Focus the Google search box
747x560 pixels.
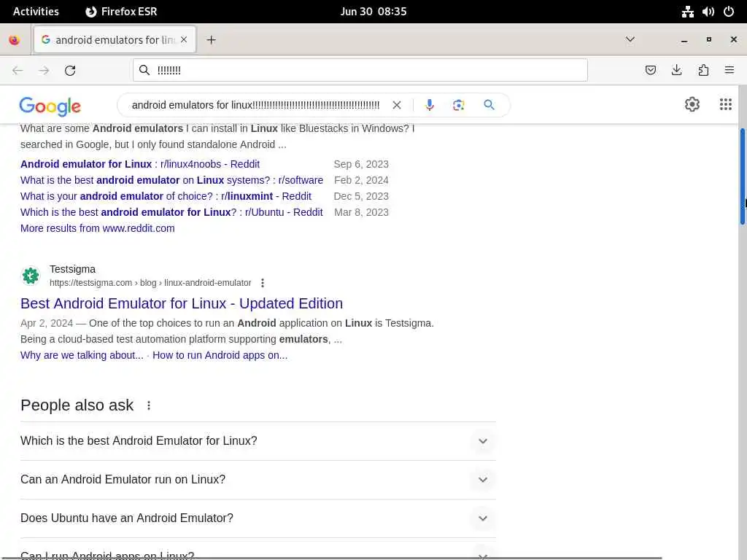coord(256,105)
